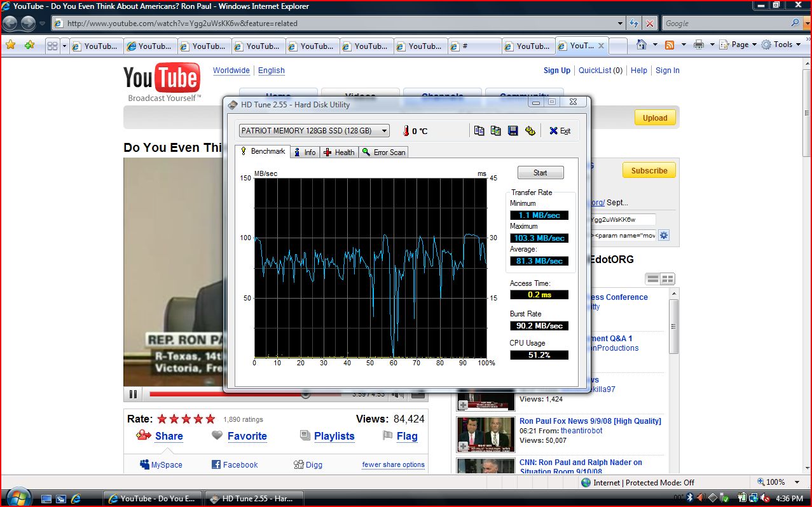
Task: Click the Add to Favorites icon
Action: point(29,45)
